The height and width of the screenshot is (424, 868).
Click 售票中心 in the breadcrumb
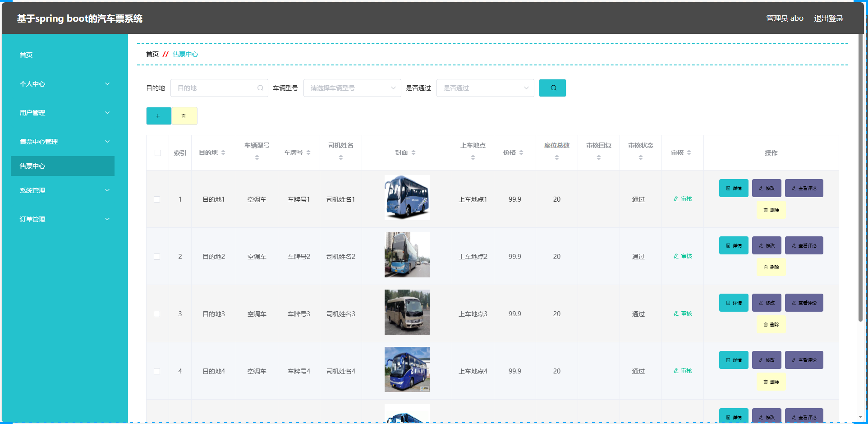[185, 54]
